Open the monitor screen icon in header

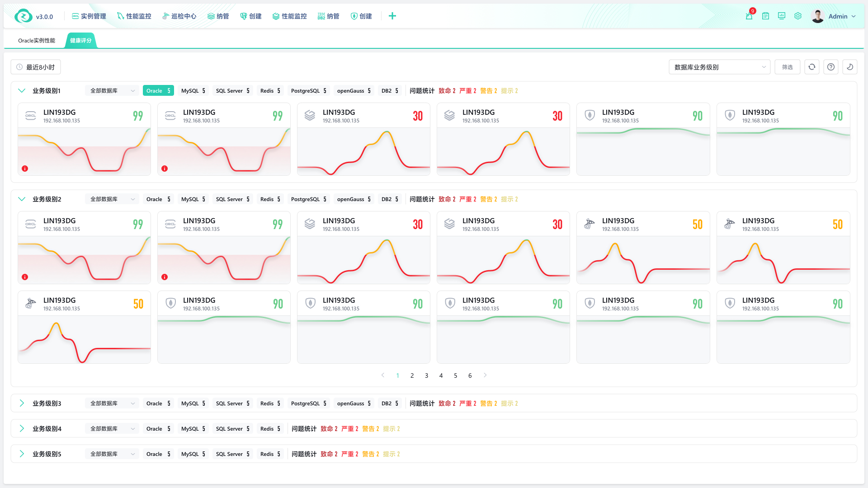782,16
